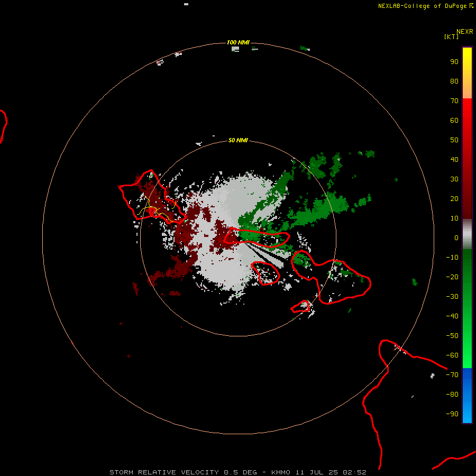The width and height of the screenshot is (476, 476).
Task: Click the NEXR label above color scale
Action: tap(465, 32)
